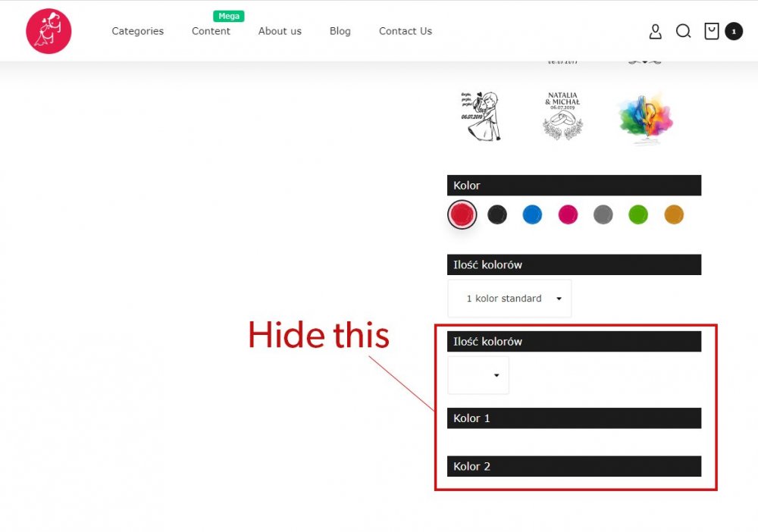The width and height of the screenshot is (758, 532).
Task: Select the Natalia & Michał rings design
Action: pos(562,116)
